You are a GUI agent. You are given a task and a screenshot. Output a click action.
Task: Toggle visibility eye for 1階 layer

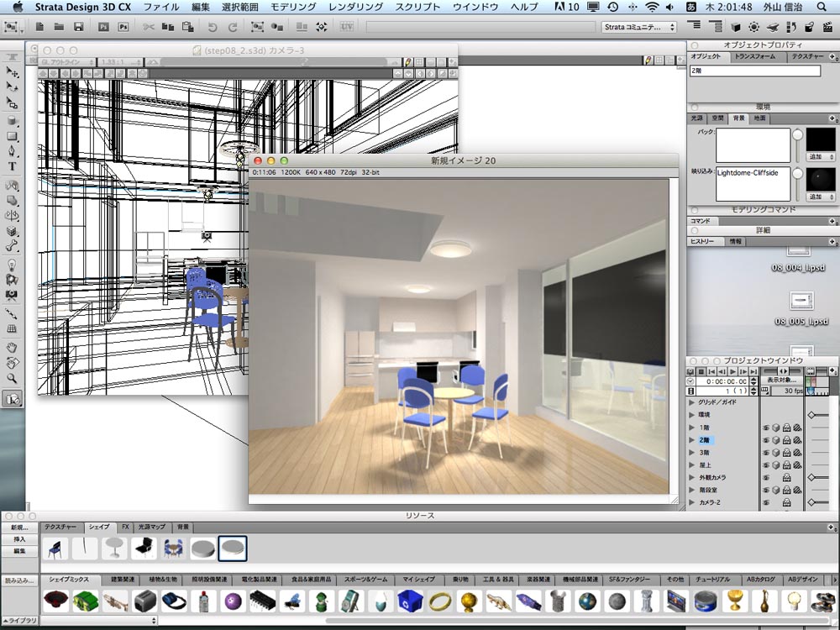(766, 428)
